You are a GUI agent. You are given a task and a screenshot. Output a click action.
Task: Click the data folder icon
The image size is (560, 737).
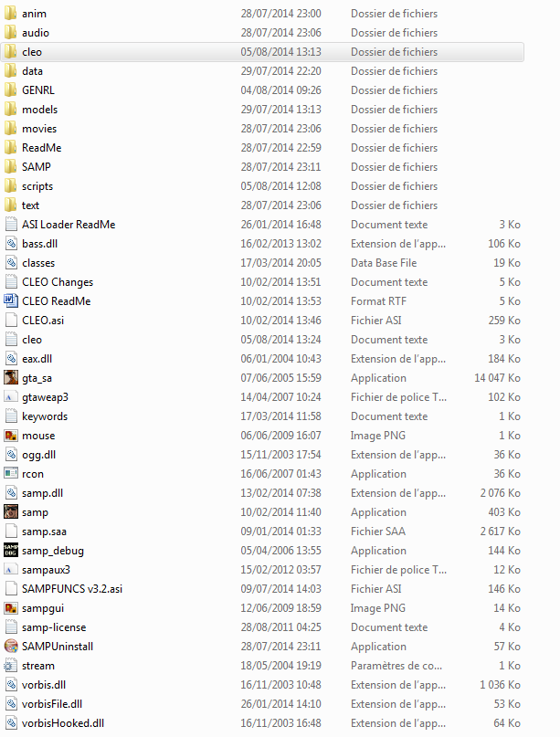tap(11, 71)
